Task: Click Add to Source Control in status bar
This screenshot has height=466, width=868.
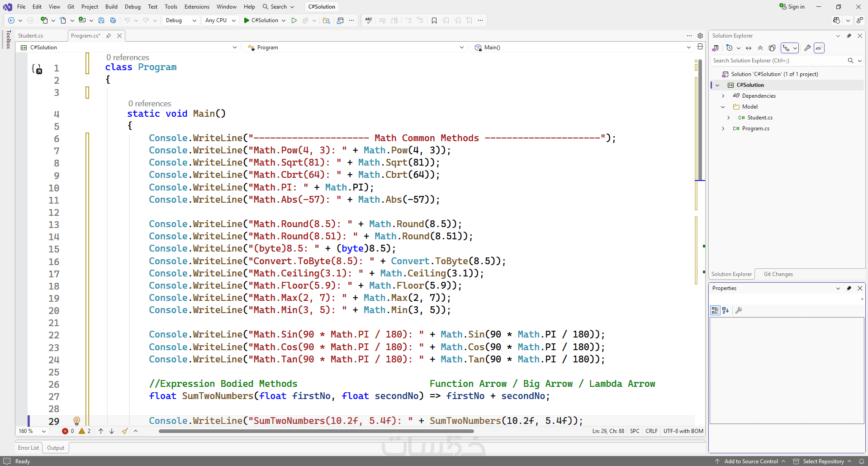Action: tap(751, 461)
